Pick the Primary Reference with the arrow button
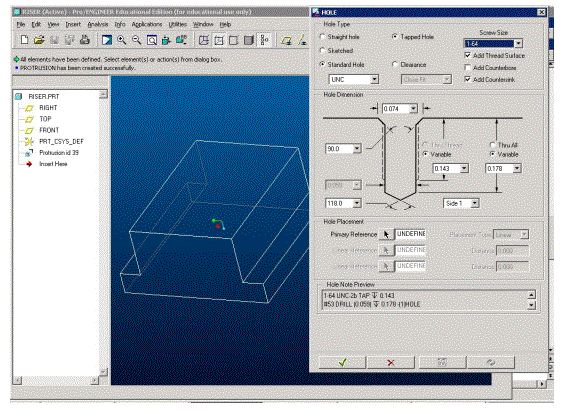Viewport: 566px width, 410px height. tap(386, 235)
